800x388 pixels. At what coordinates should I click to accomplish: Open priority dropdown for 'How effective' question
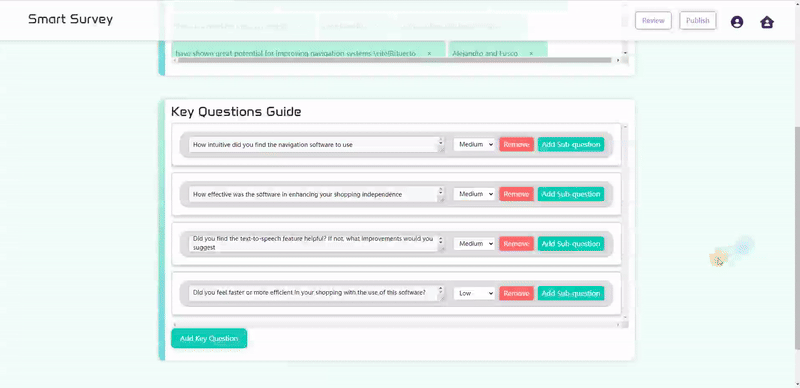(474, 194)
